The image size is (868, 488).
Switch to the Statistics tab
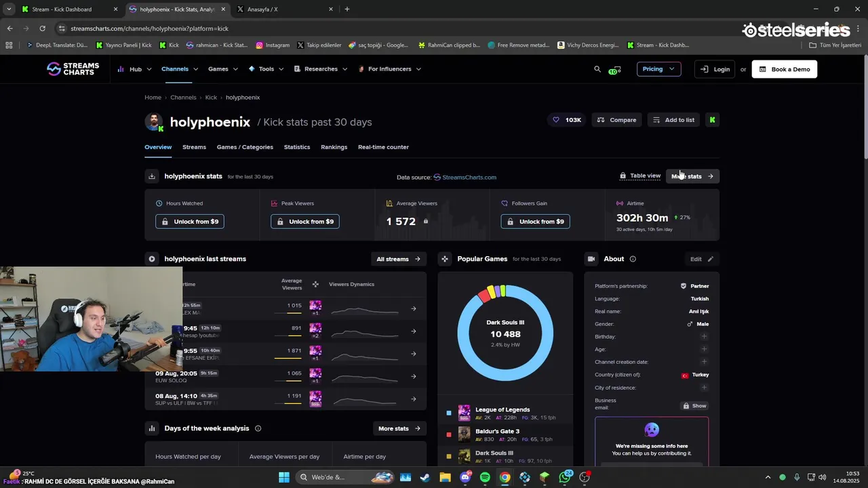(x=297, y=147)
